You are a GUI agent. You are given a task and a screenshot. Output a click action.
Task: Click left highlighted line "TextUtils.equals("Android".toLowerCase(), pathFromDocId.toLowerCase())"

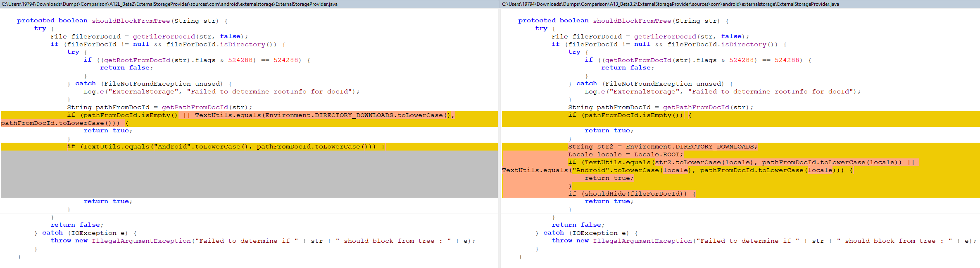pos(226,146)
